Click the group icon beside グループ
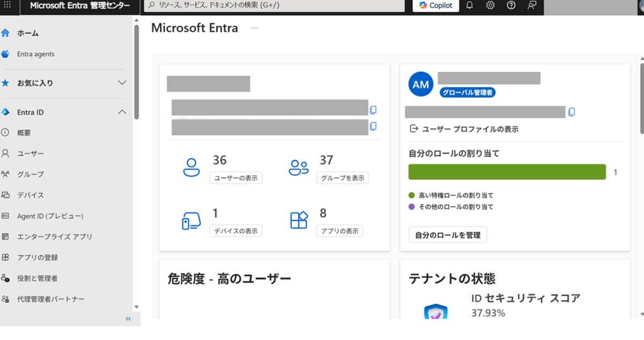 point(5,174)
